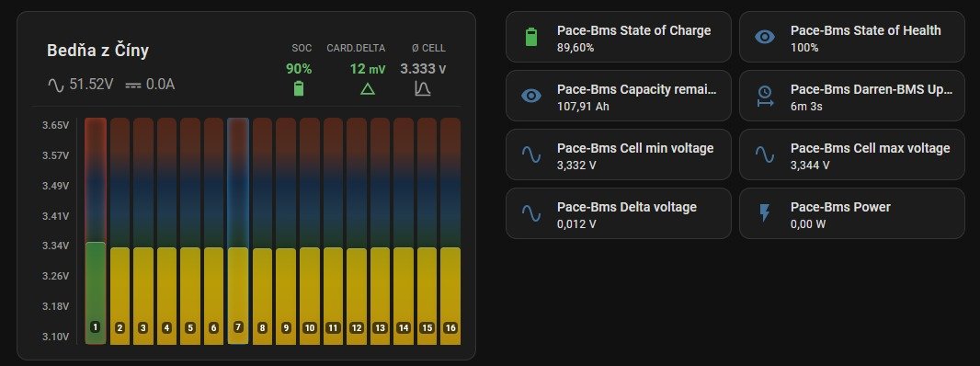Click the clock icon for Darren-BMS Uptime

point(764,96)
